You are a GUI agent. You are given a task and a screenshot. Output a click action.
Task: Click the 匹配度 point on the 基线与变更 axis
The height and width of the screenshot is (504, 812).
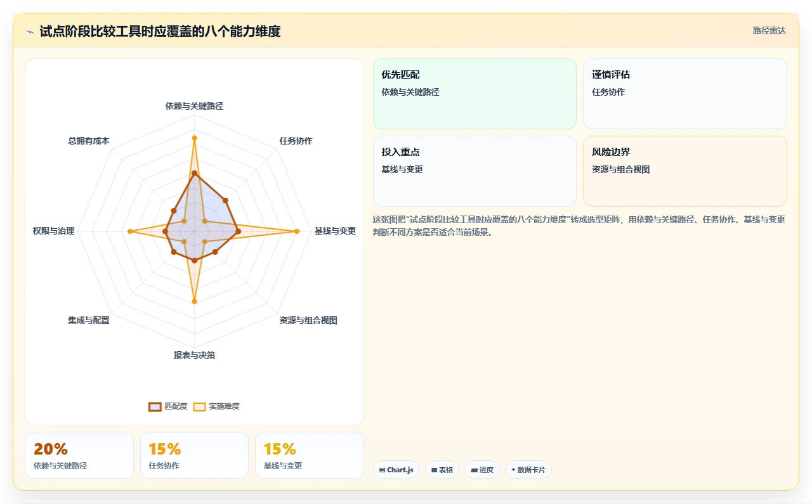pyautogui.click(x=238, y=231)
